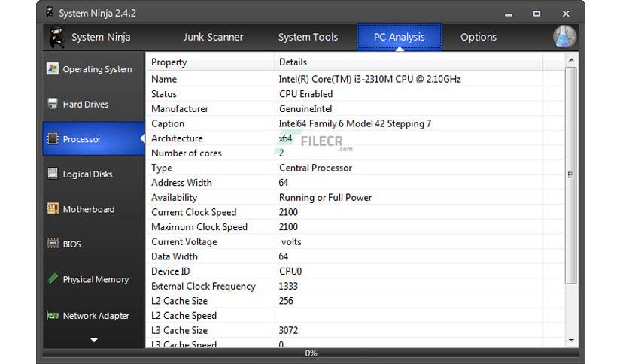Click the 'CPU0' value
Image resolution: width=629 pixels, height=364 pixels.
pyautogui.click(x=290, y=271)
